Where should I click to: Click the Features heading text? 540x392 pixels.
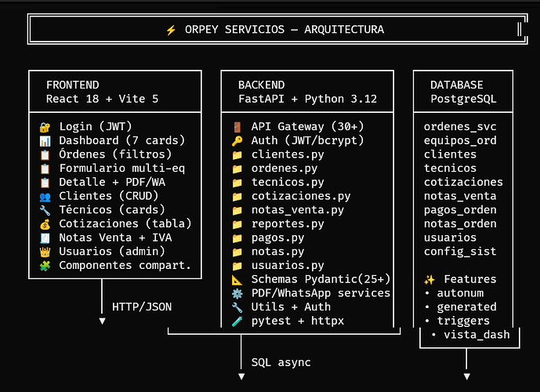point(470,279)
